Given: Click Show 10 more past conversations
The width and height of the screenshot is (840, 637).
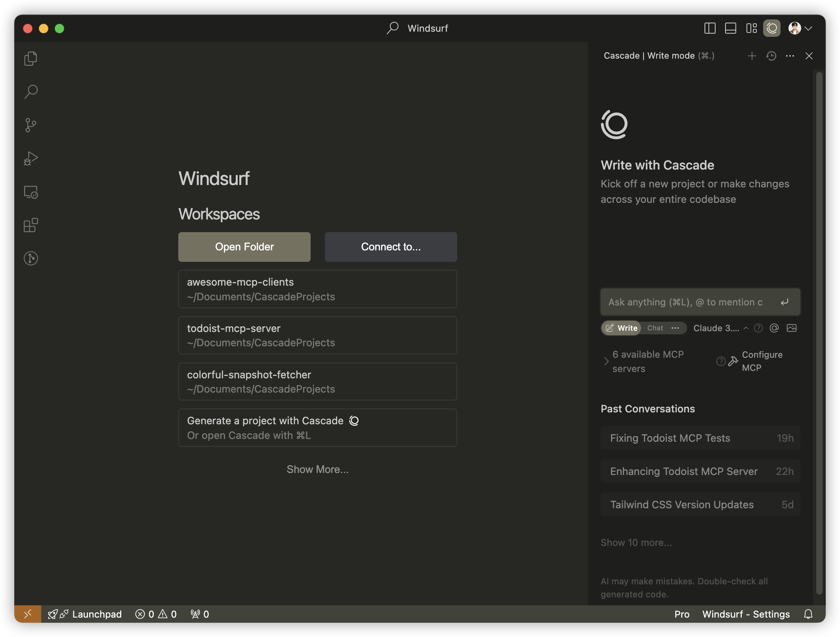Looking at the screenshot, I should tap(636, 543).
